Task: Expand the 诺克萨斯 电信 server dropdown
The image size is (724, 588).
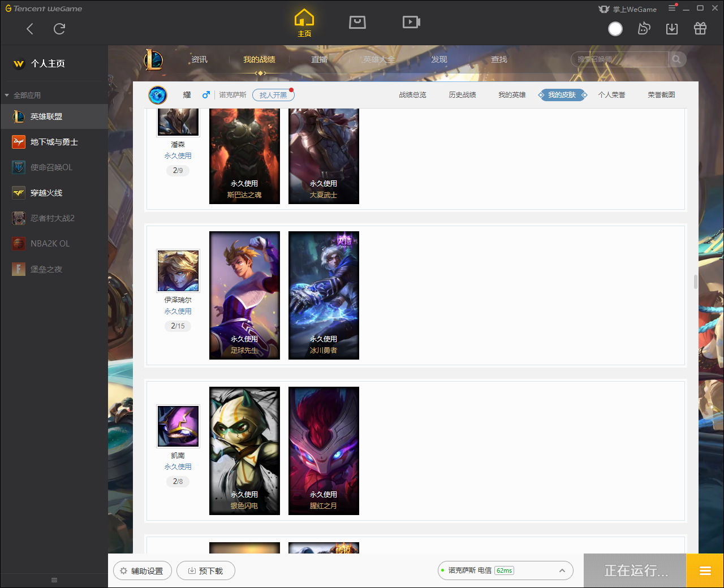Action: coord(506,570)
